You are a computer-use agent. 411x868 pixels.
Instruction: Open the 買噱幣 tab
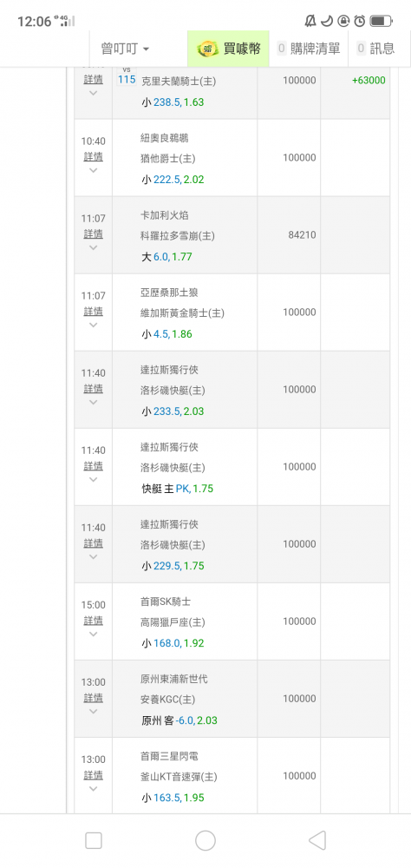point(228,49)
